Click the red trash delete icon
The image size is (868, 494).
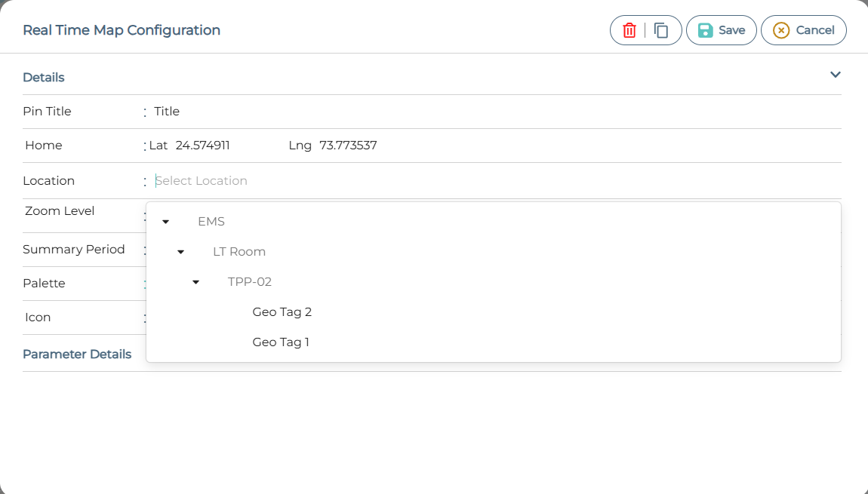click(x=629, y=30)
